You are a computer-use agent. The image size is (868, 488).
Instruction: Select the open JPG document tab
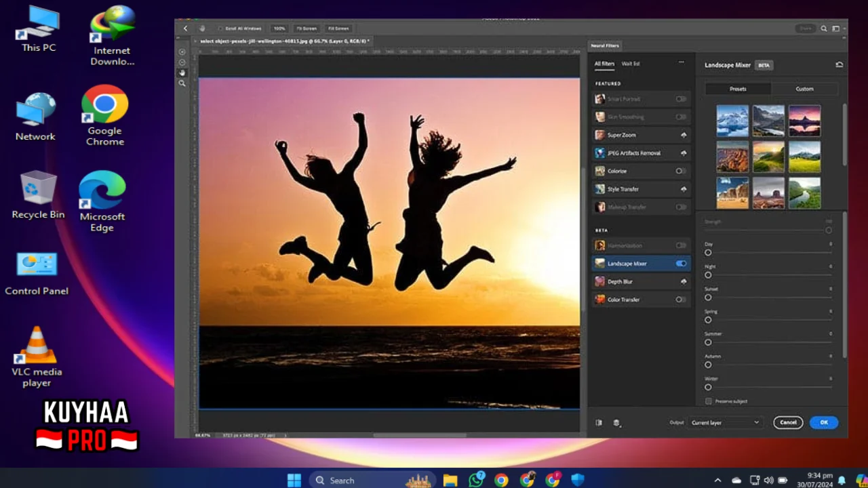point(285,41)
